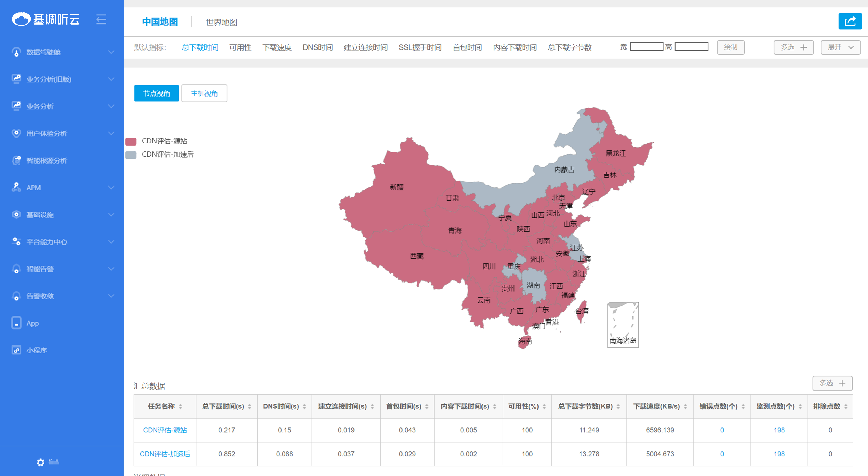Switch to 世界地图 tab
Screen dimensions: 868x476
tap(221, 22)
